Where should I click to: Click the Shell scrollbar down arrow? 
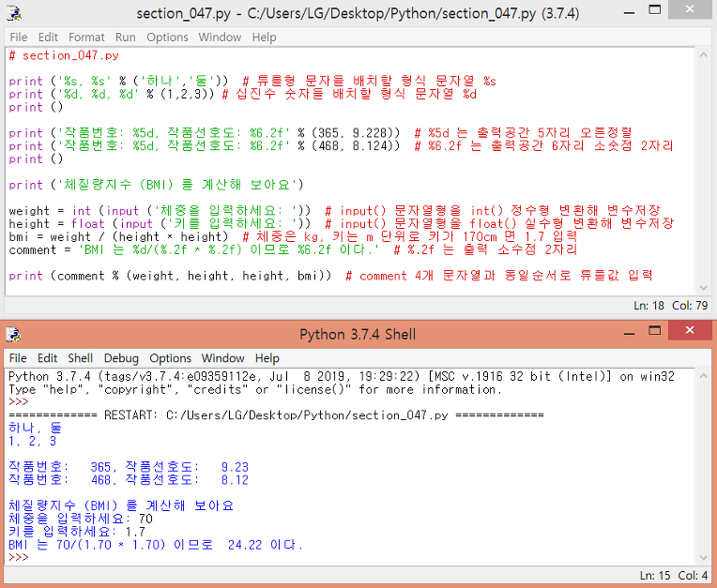pyautogui.click(x=703, y=558)
